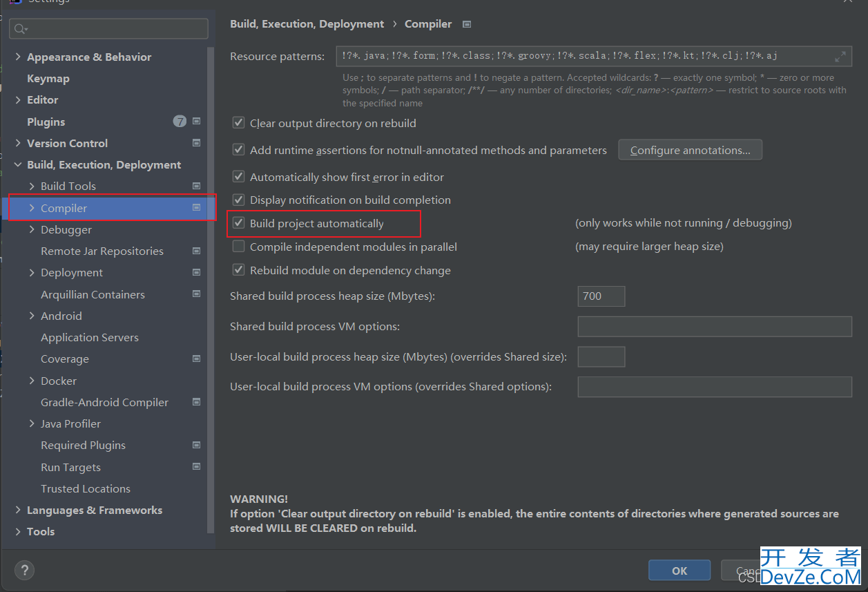
Task: Click project icon beside Gradle-Android Compiler
Action: tap(196, 402)
